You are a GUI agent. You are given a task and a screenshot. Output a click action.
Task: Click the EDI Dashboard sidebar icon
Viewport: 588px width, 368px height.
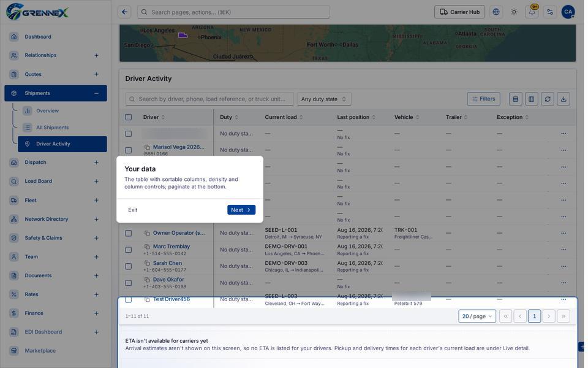point(14,332)
